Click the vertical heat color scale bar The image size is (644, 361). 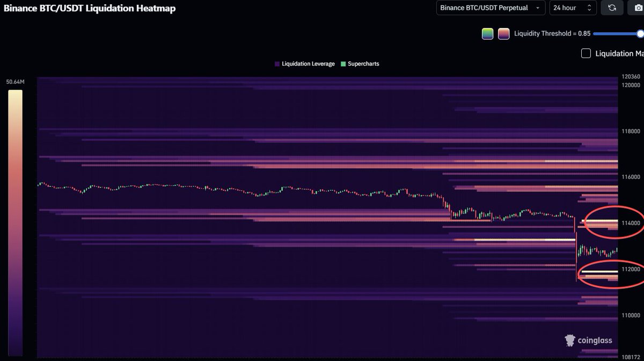coord(16,222)
